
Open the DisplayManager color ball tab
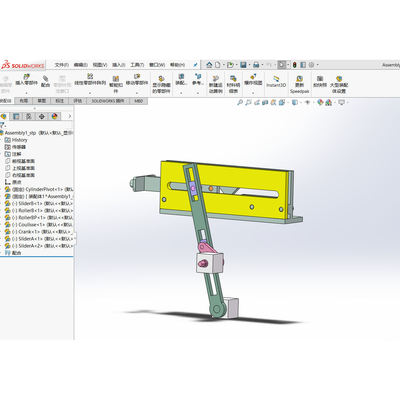point(55,116)
